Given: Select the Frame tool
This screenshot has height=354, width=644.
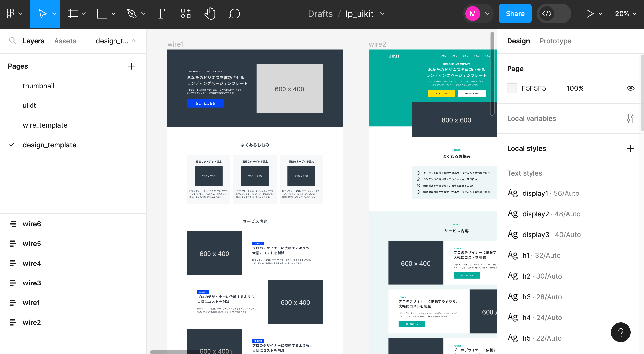Looking at the screenshot, I should click(x=73, y=14).
